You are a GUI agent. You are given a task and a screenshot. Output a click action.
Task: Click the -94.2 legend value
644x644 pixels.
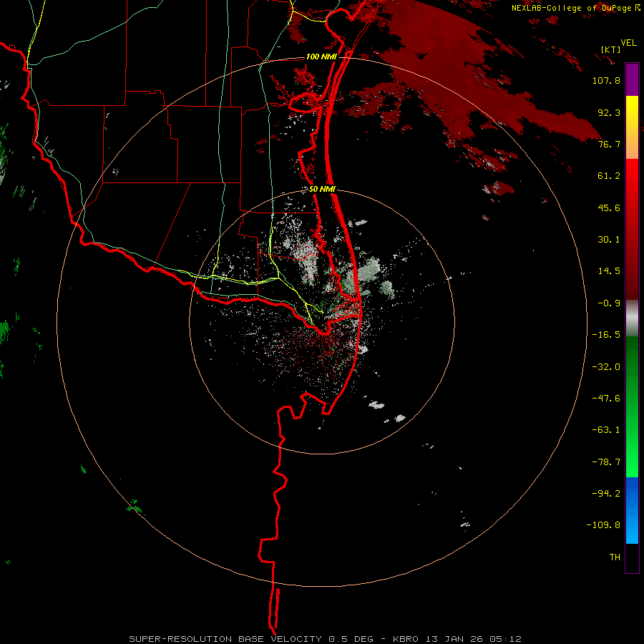(x=606, y=494)
